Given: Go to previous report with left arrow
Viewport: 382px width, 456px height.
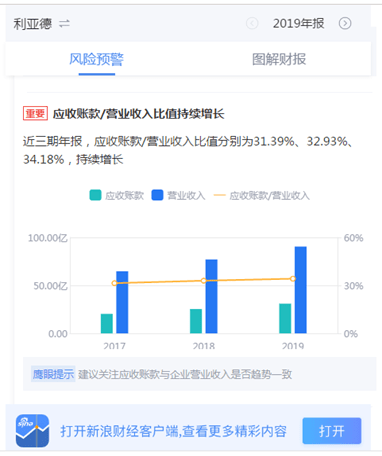Looking at the screenshot, I should (252, 23).
